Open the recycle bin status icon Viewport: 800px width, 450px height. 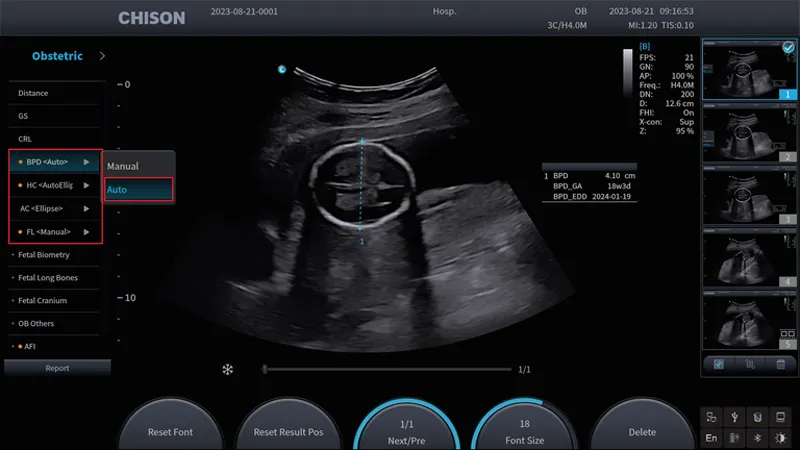pyautogui.click(x=758, y=417)
